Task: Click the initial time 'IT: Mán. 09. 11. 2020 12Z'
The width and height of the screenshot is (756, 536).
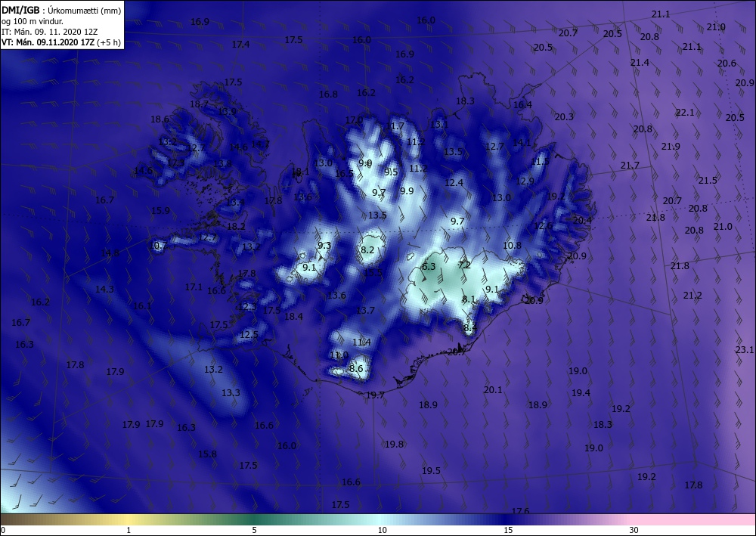Action: tap(50, 32)
